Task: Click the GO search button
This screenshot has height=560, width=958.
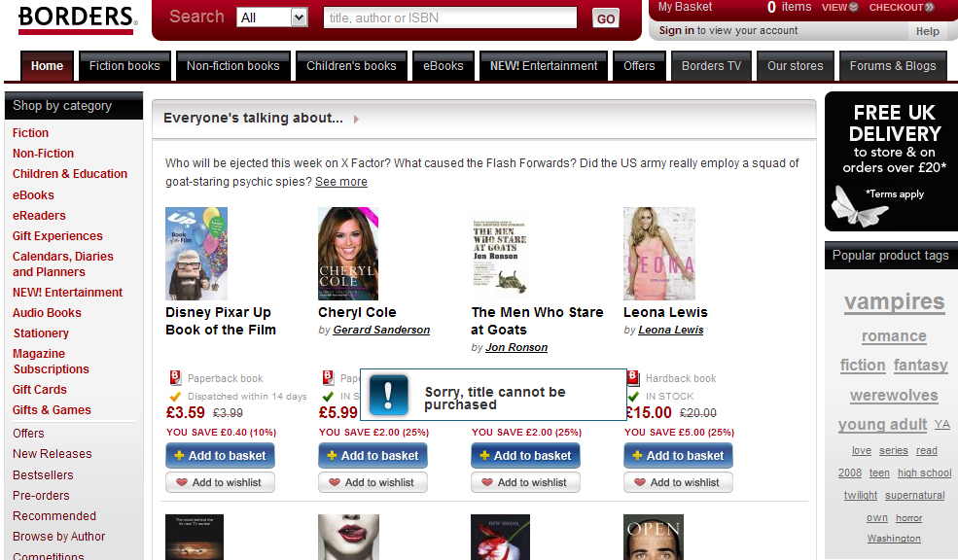Action: [x=606, y=18]
